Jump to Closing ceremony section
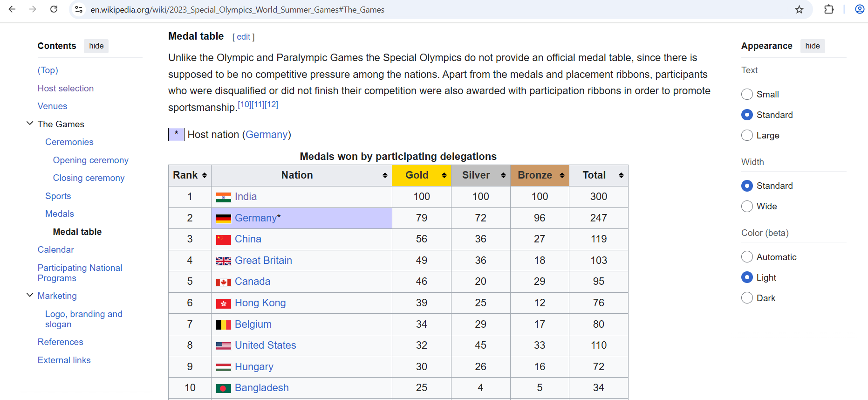This screenshot has width=868, height=400. pos(89,178)
